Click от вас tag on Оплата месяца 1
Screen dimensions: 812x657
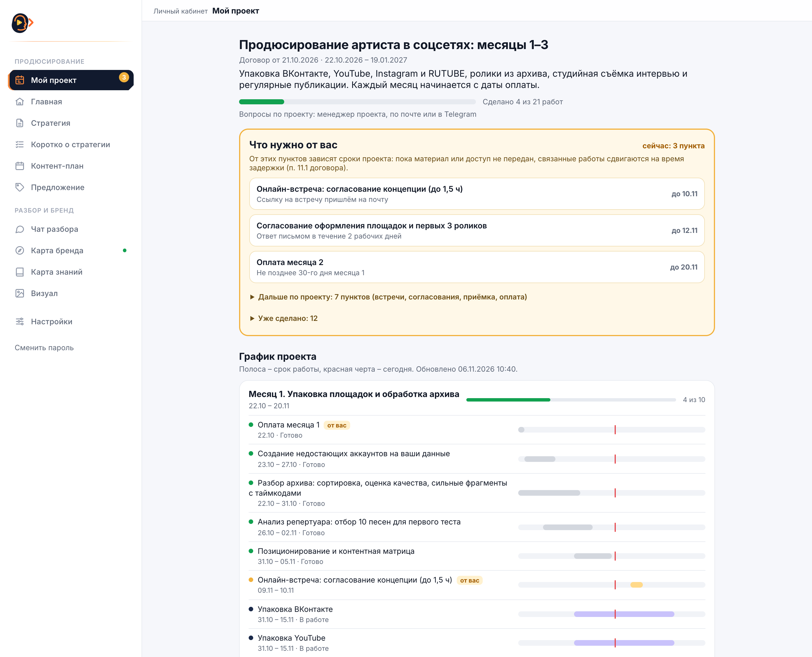[337, 425]
